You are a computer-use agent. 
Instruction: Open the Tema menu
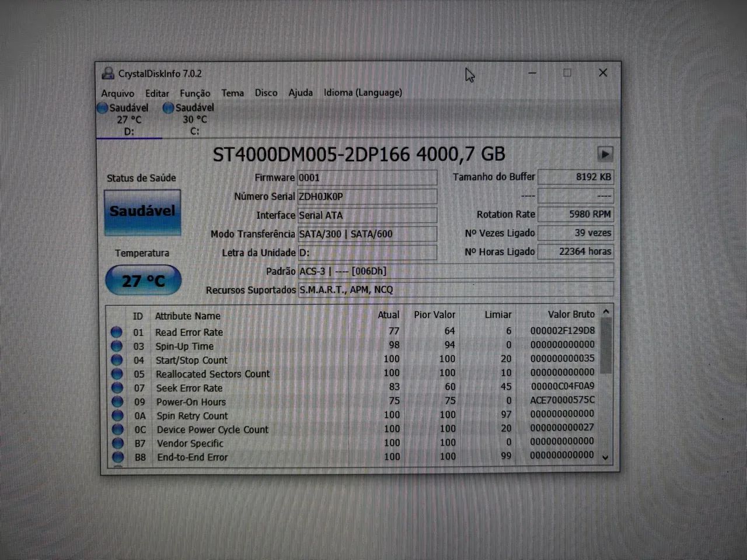click(x=232, y=93)
